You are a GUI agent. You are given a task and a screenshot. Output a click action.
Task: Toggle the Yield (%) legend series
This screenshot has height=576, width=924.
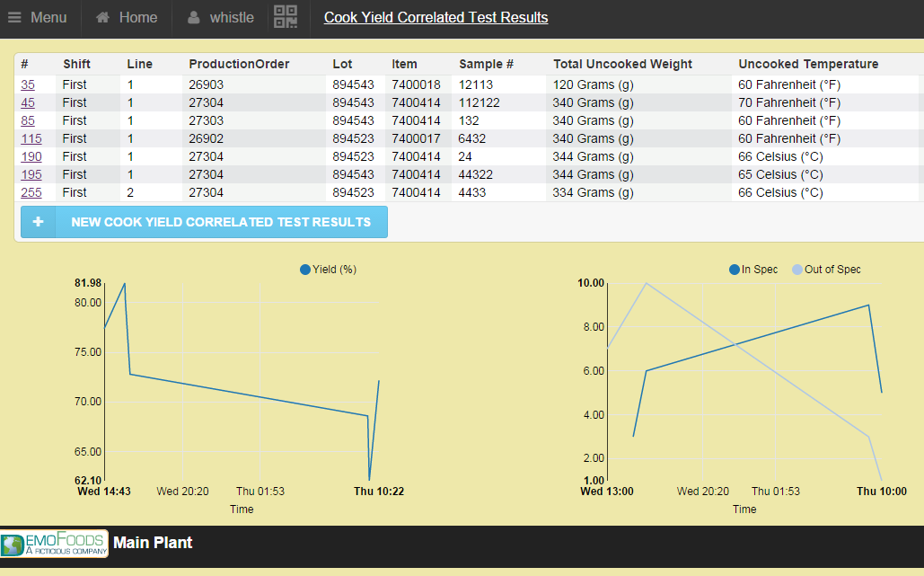tap(329, 270)
